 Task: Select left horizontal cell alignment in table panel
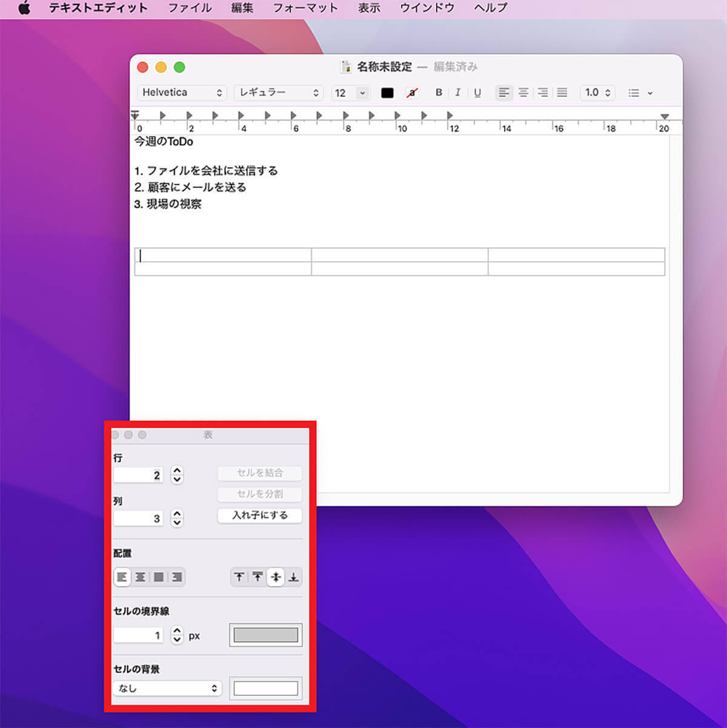(x=122, y=577)
